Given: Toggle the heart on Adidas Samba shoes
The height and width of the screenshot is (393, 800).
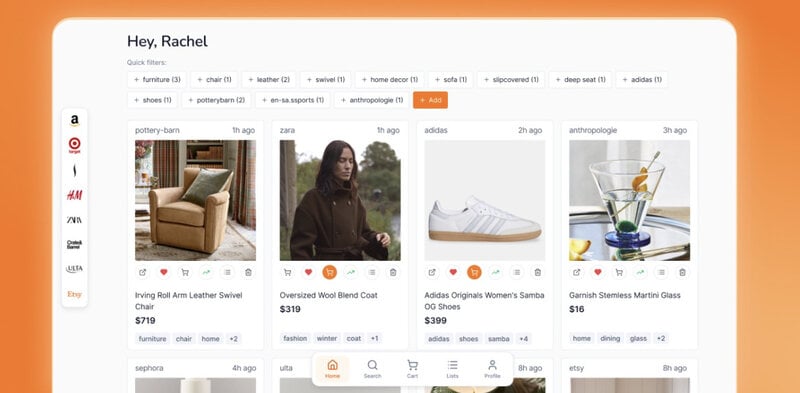Looking at the screenshot, I should [453, 273].
